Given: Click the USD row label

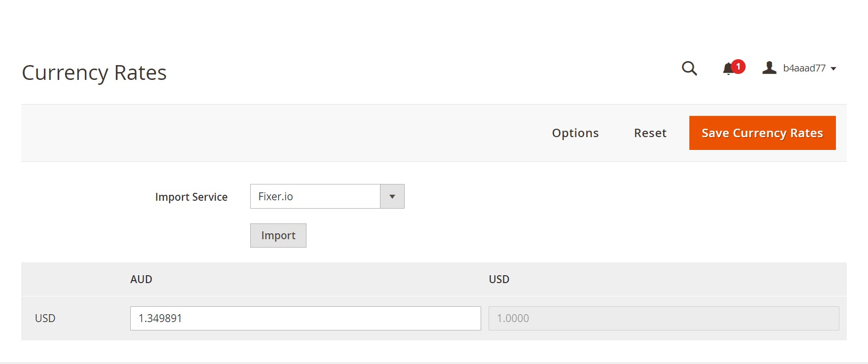Looking at the screenshot, I should point(45,318).
